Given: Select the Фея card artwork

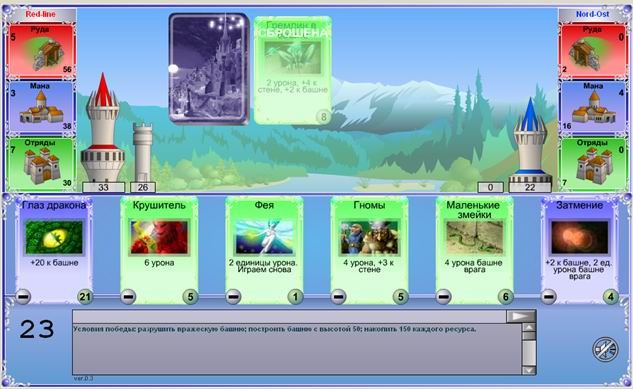Looking at the screenshot, I should point(264,237).
